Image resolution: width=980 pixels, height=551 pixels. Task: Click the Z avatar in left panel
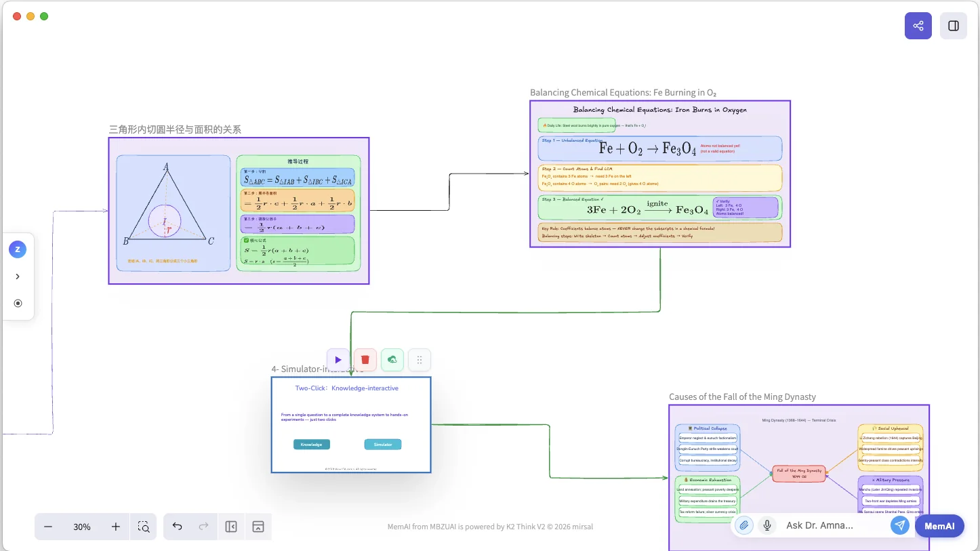click(18, 249)
